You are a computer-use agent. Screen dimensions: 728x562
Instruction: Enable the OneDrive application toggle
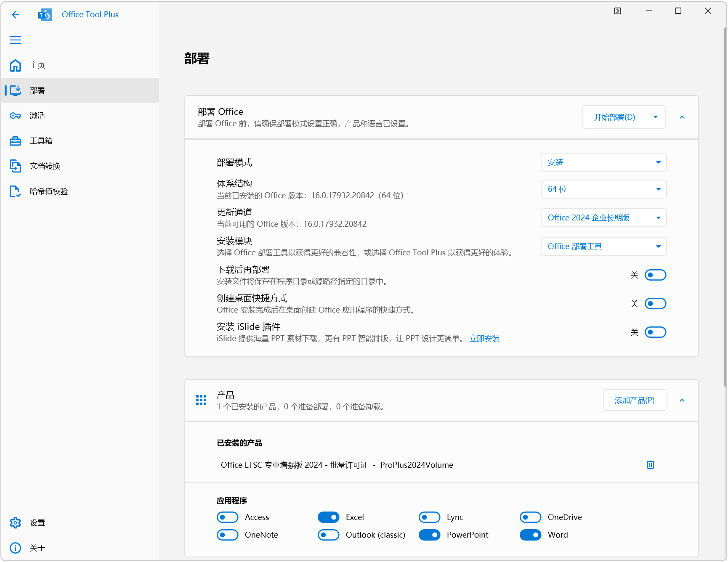[x=531, y=517]
